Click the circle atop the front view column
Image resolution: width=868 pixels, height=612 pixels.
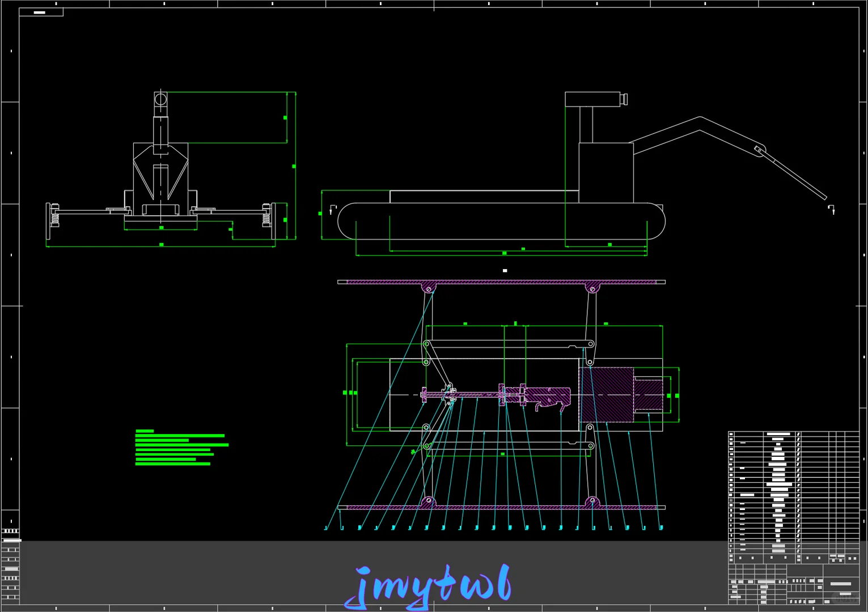coord(160,100)
